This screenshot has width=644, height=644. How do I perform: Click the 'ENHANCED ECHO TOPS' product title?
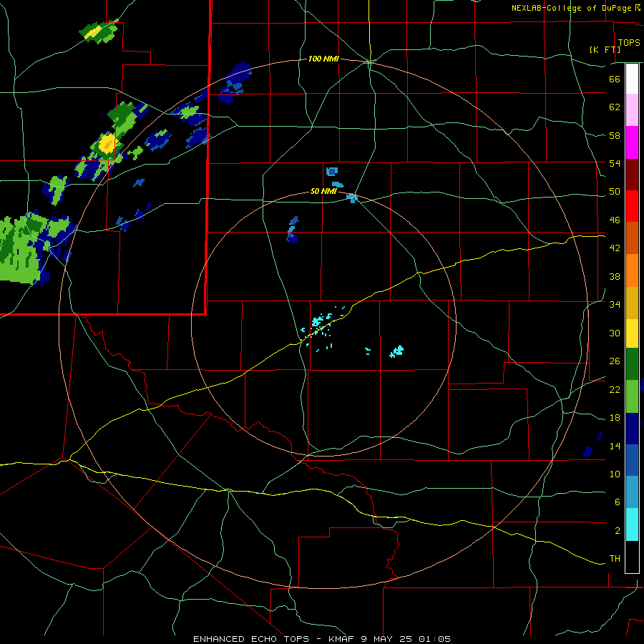(x=251, y=639)
